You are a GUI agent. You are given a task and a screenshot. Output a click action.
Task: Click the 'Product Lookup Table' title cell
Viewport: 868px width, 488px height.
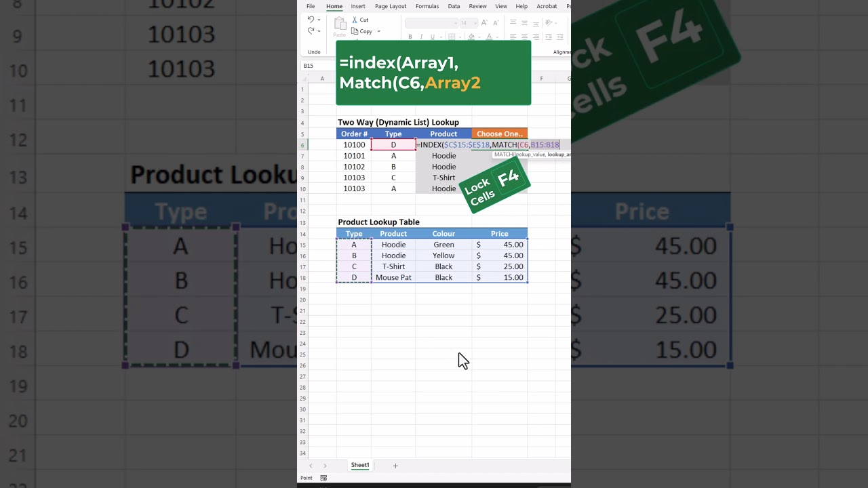click(378, 222)
